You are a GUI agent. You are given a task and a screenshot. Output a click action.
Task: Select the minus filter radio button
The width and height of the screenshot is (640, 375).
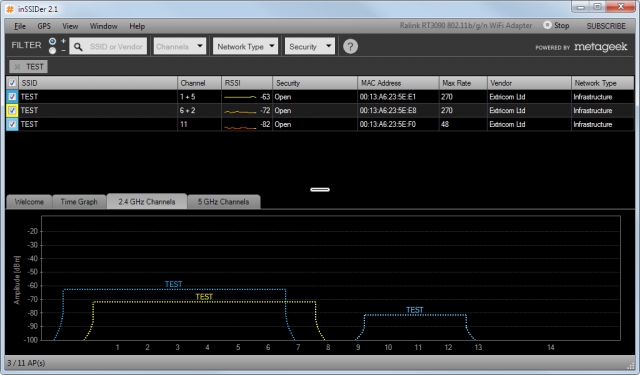(x=52, y=51)
